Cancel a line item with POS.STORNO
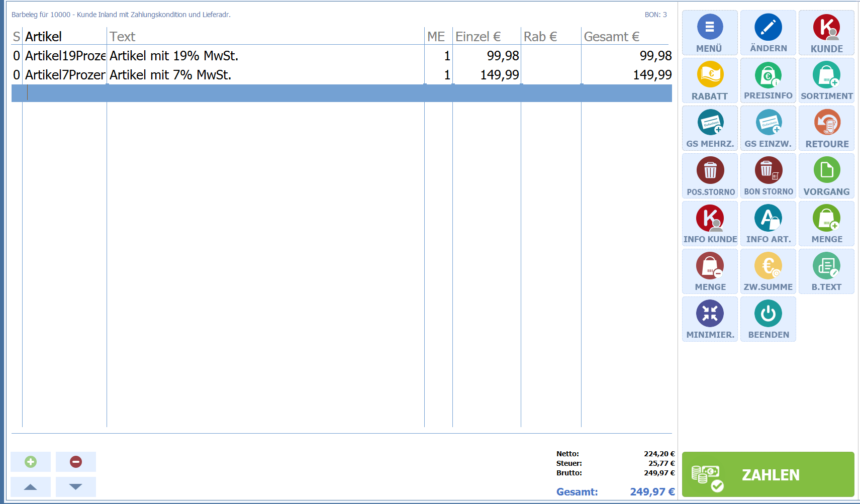The width and height of the screenshot is (860, 504). pyautogui.click(x=710, y=176)
